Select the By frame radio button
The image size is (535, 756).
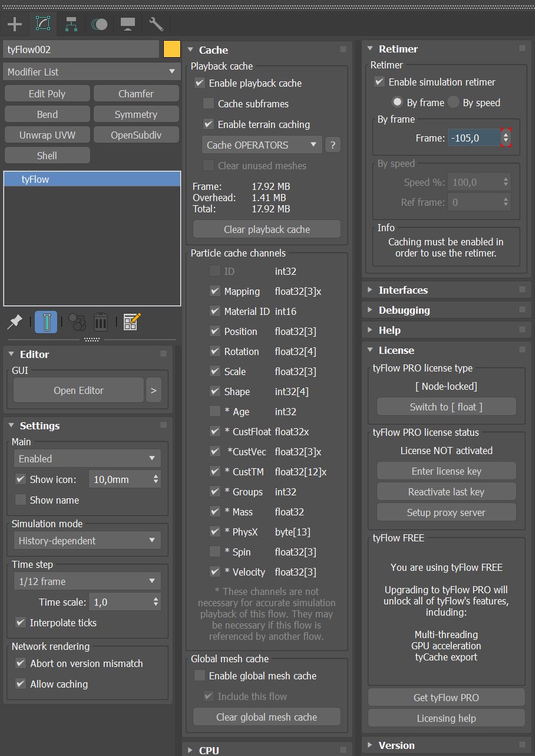click(x=398, y=102)
